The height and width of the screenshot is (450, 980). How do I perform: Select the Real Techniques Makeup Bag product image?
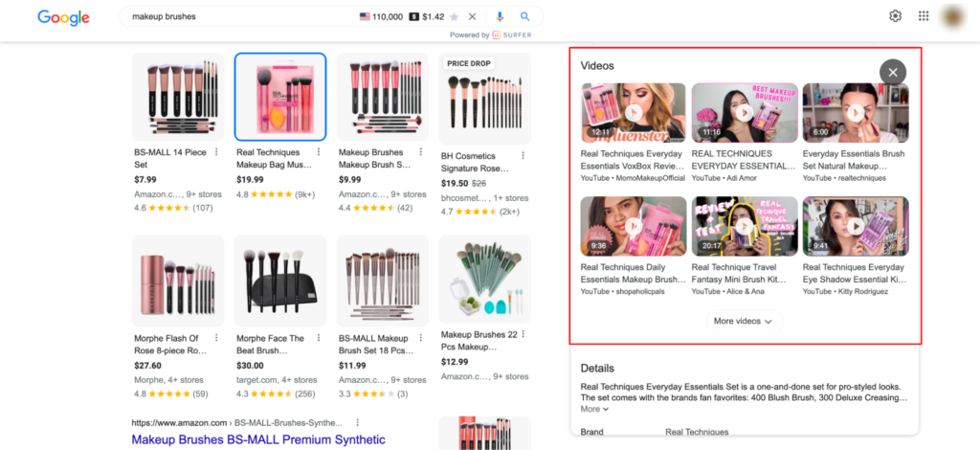pos(280,97)
